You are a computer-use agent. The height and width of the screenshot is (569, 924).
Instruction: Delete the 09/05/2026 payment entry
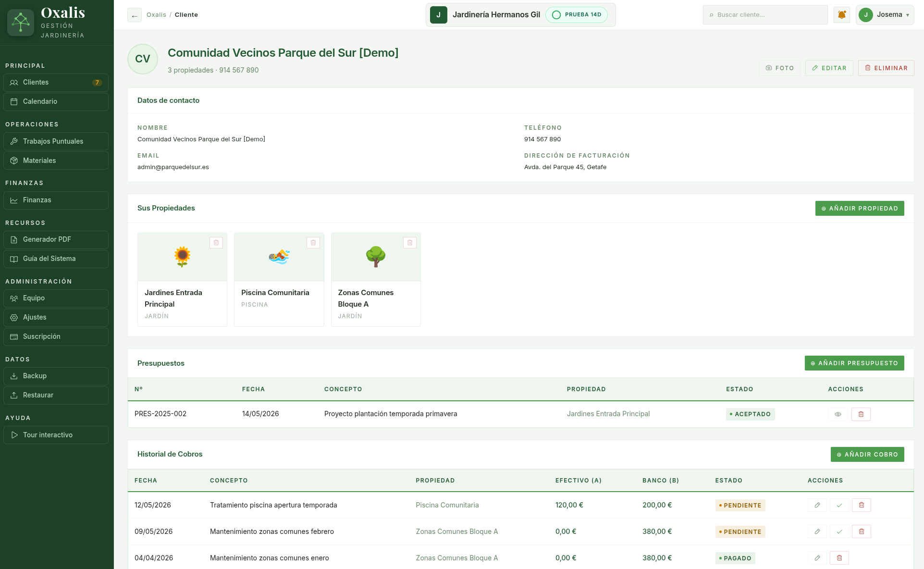click(862, 532)
